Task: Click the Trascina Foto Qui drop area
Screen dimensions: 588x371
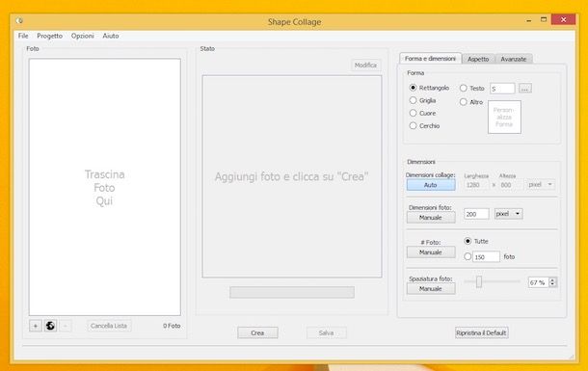Action: pyautogui.click(x=105, y=187)
